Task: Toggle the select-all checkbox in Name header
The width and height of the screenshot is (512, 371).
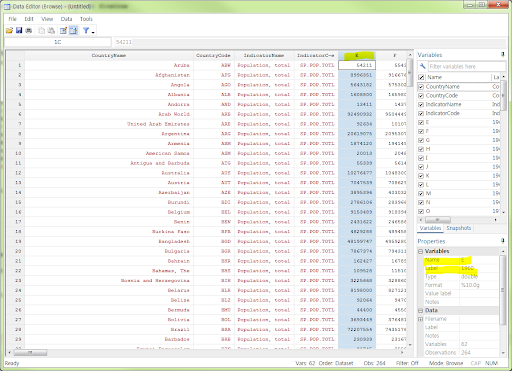Action: [421, 77]
